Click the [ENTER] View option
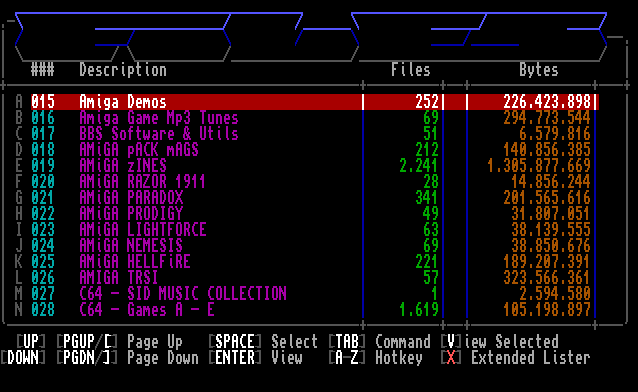The image size is (638, 392). click(x=256, y=358)
